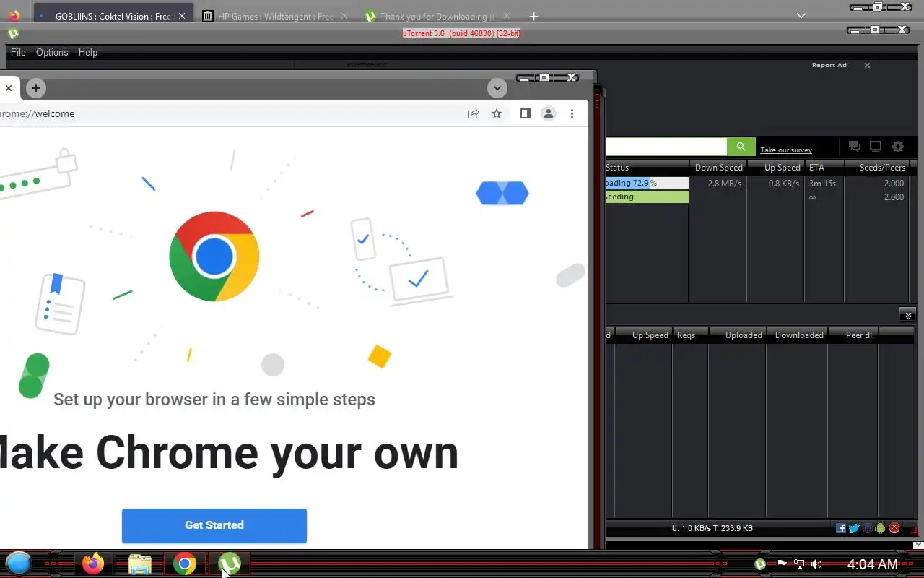Viewport: 924px width, 578px height.
Task: Switch to Chrome from the taskbar
Action: 185,564
